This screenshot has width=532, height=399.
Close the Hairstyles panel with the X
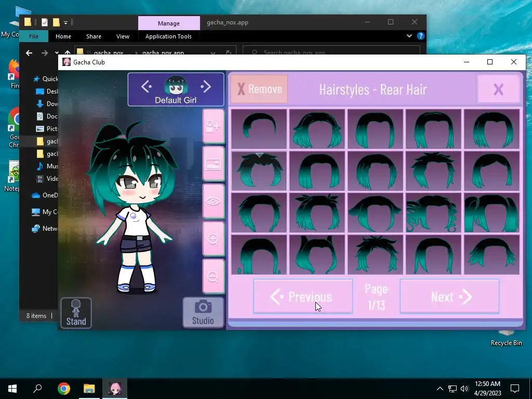click(498, 89)
